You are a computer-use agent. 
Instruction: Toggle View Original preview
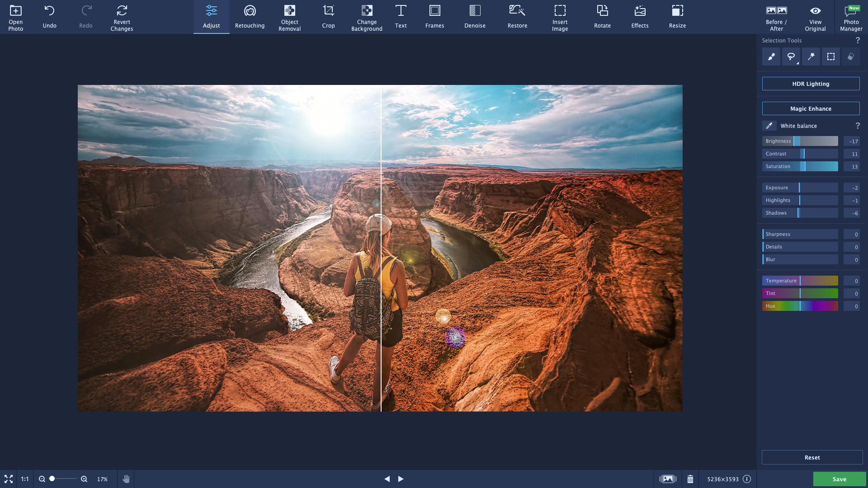(815, 17)
